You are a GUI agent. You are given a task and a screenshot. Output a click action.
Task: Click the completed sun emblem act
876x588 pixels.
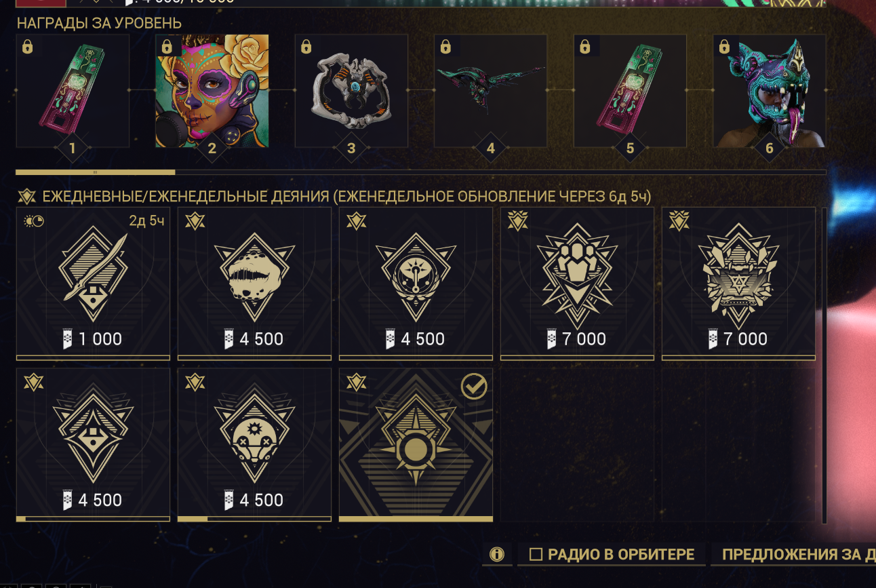pos(416,445)
